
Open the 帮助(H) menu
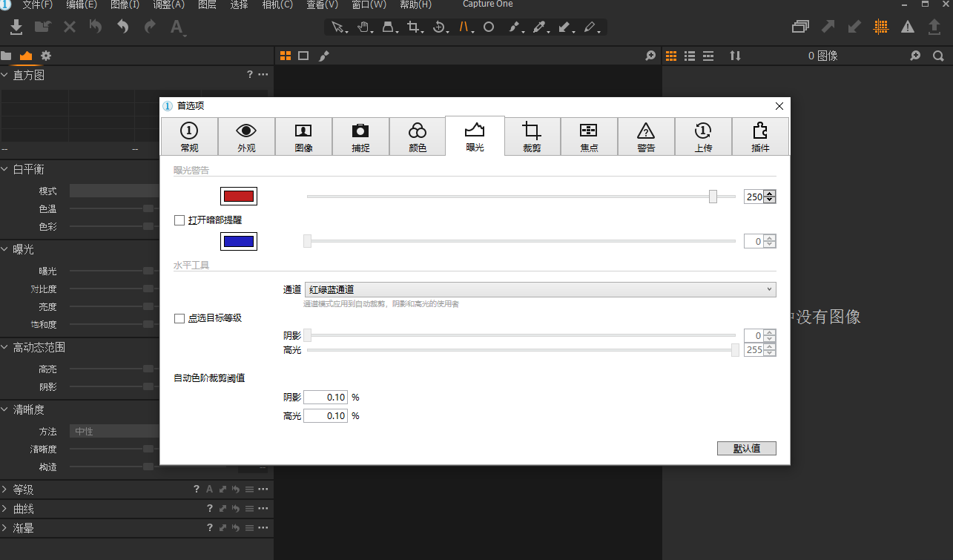point(416,5)
